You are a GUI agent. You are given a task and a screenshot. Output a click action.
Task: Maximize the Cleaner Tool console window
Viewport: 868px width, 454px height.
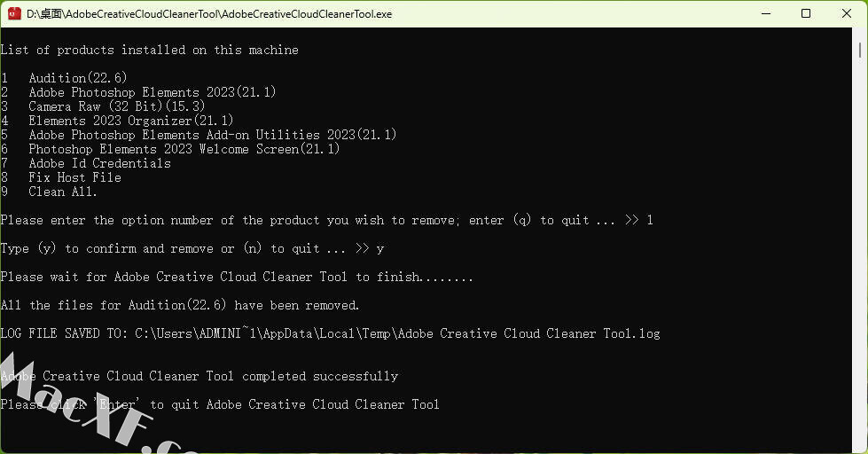coord(806,13)
